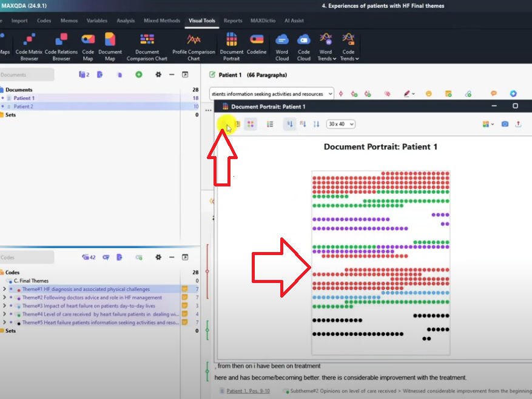Create a Word Cloud
Screen dimensions: 532x399
point(281,47)
